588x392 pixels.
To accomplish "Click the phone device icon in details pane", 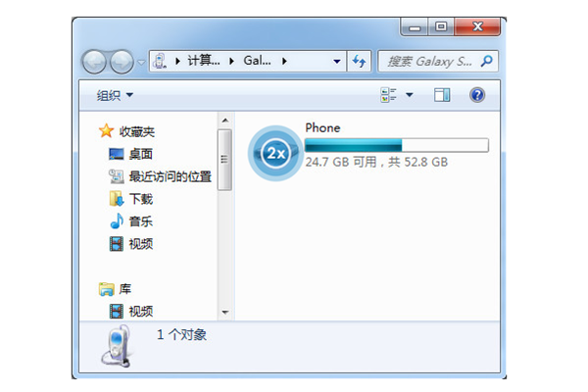I will pyautogui.click(x=117, y=347).
